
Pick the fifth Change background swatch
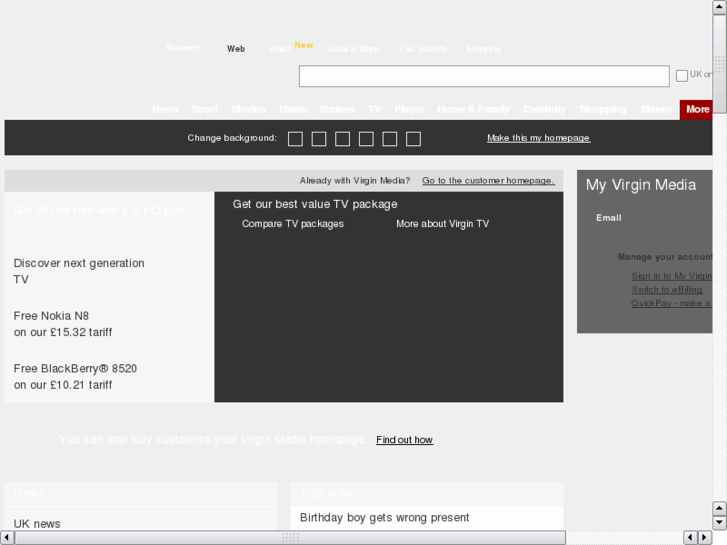coord(390,139)
